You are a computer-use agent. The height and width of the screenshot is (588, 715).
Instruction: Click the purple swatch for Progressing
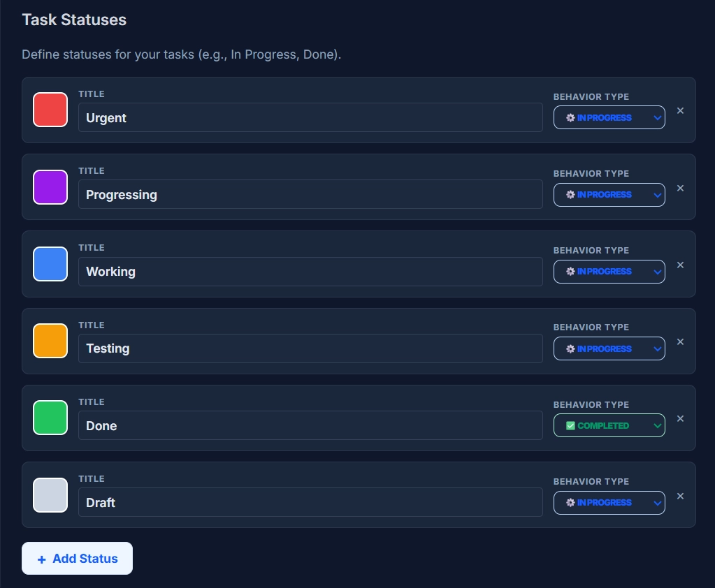click(50, 187)
